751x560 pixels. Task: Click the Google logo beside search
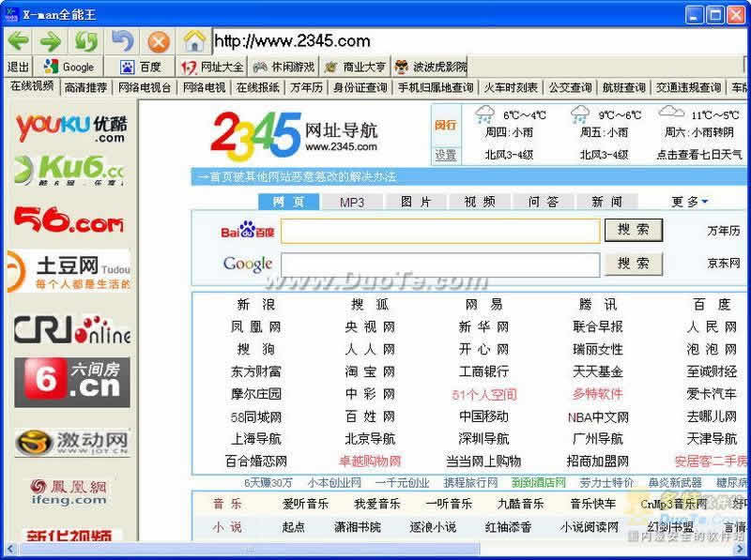tap(248, 264)
